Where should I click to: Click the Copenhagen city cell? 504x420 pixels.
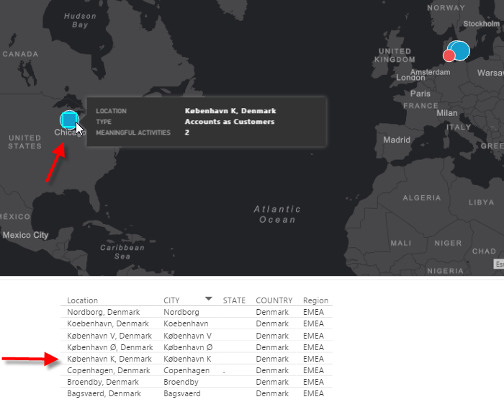point(186,370)
